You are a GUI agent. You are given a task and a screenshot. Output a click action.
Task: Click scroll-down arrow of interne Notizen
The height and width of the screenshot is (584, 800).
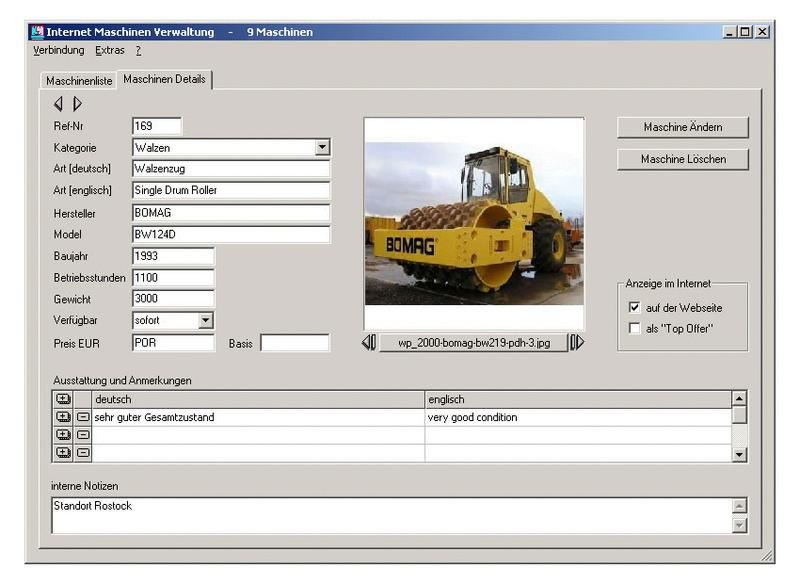tap(739, 525)
